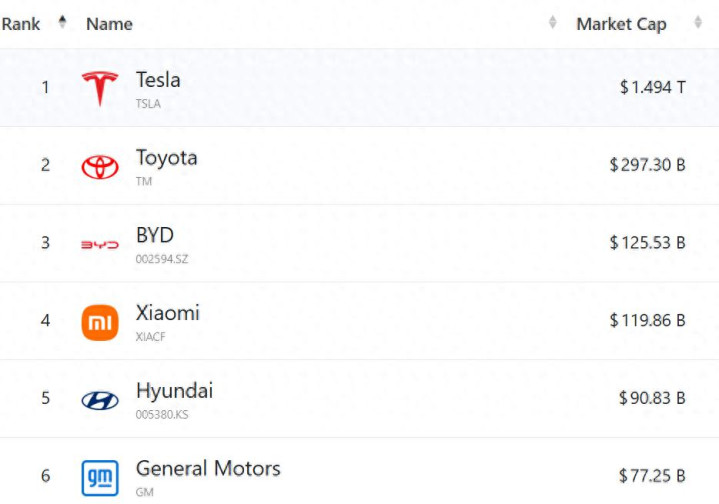This screenshot has height=504, width=719.
Task: Open the General Motors company link
Action: (x=208, y=469)
